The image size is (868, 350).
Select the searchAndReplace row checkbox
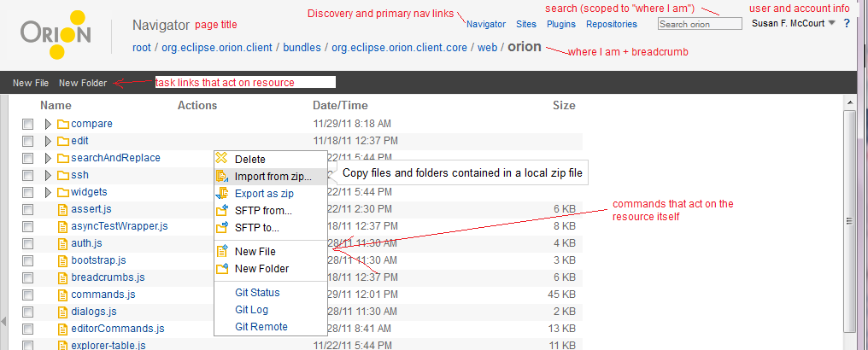pyautogui.click(x=27, y=159)
